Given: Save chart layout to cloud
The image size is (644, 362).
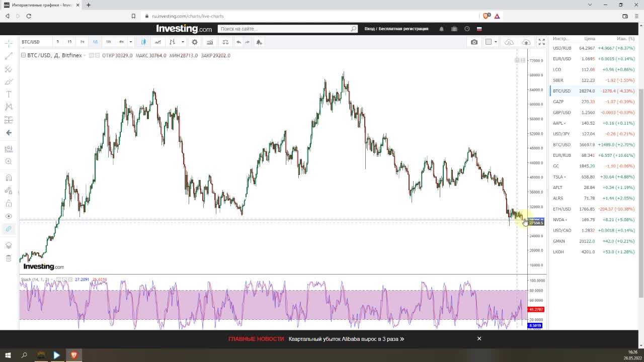Looking at the screenshot, I should (x=526, y=42).
